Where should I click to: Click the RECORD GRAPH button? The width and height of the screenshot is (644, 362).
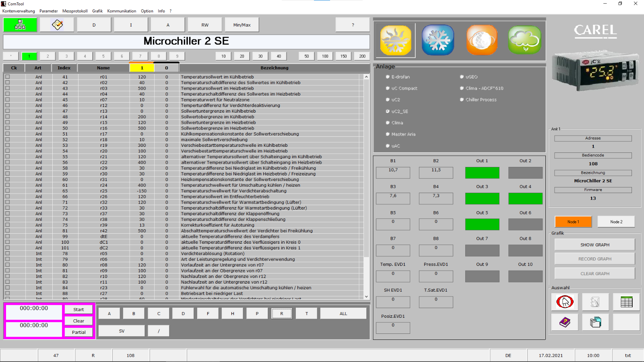click(x=595, y=259)
